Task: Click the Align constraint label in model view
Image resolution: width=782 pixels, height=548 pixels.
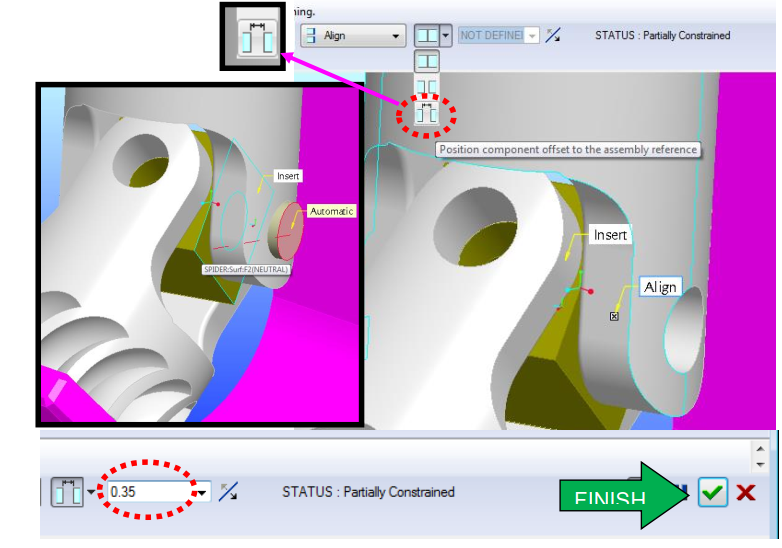Action: tap(660, 287)
